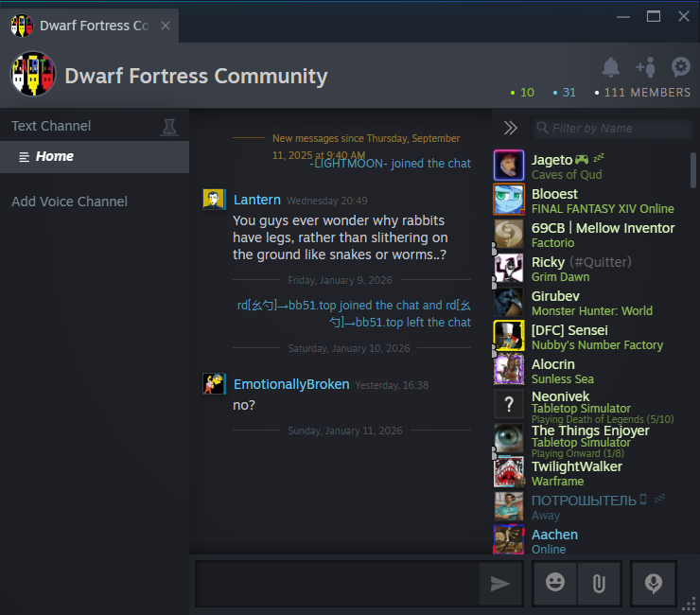Click EmotionallyBroken's username in chat
This screenshot has width=700, height=615.
291,384
